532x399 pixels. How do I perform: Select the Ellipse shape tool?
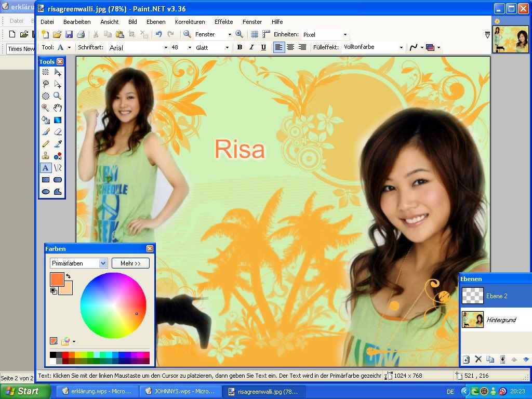click(46, 192)
